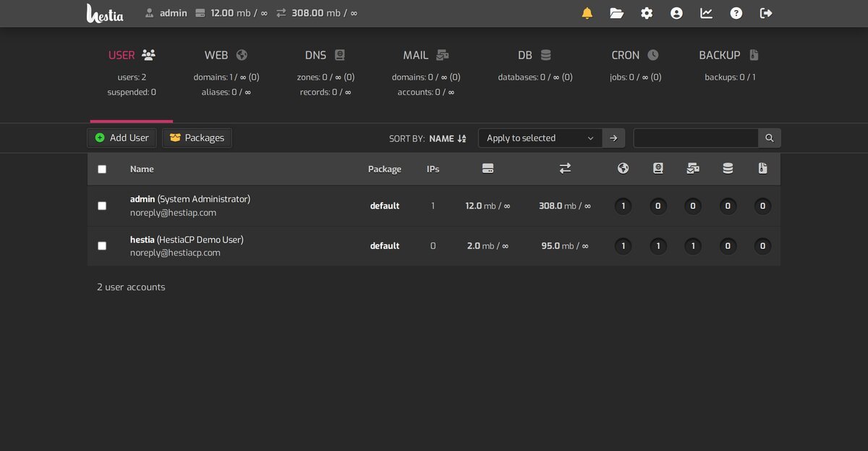Screen dimensions: 868x451
Task: Click 'suspended: 0' under USER
Action: coord(132,92)
